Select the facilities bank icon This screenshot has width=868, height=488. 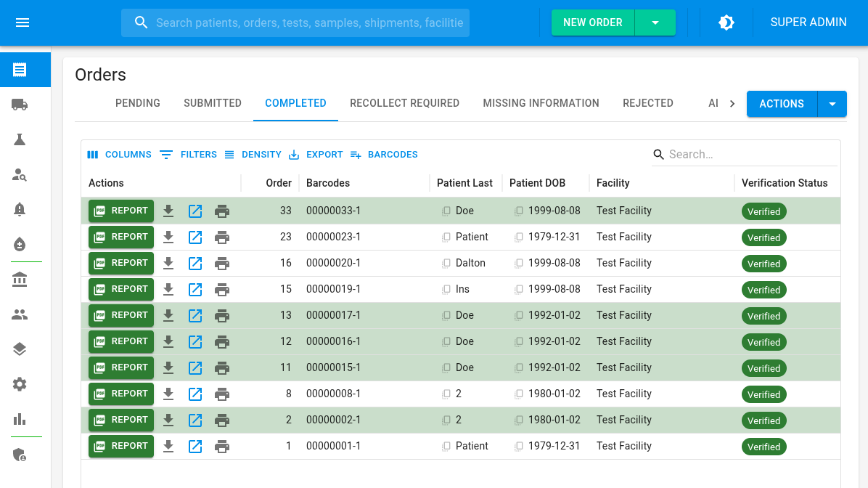[x=20, y=280]
